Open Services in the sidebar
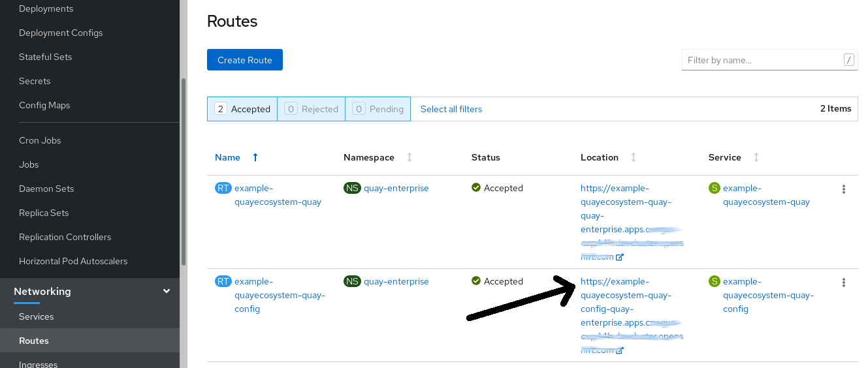The image size is (868, 368). pos(37,316)
